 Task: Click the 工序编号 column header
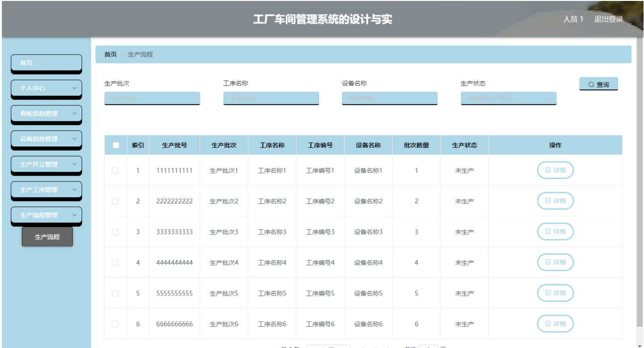click(320, 145)
